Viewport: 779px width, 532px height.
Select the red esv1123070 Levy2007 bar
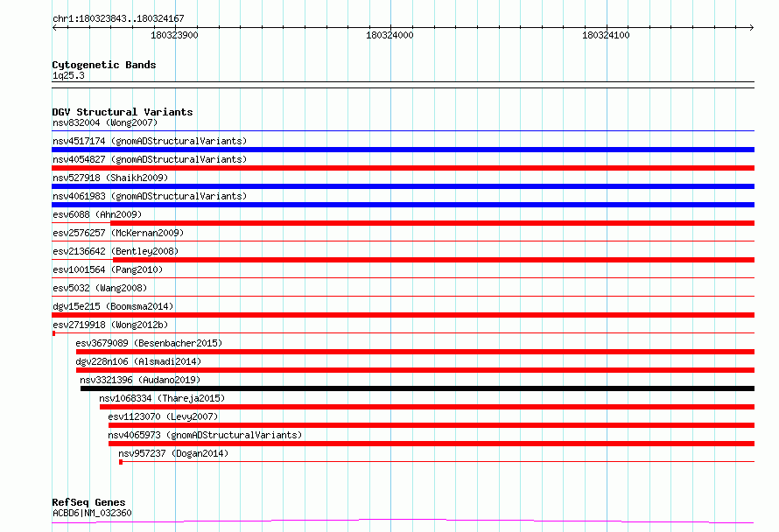432,425
